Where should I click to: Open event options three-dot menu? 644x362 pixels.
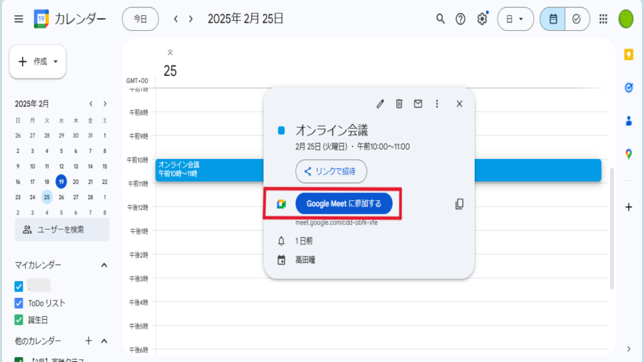coord(437,104)
